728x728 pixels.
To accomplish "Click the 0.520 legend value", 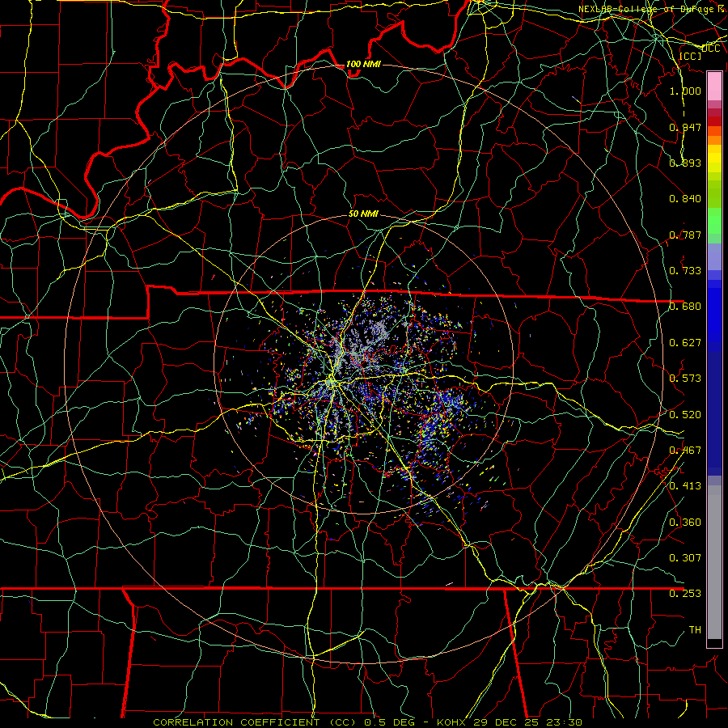I will tap(685, 415).
